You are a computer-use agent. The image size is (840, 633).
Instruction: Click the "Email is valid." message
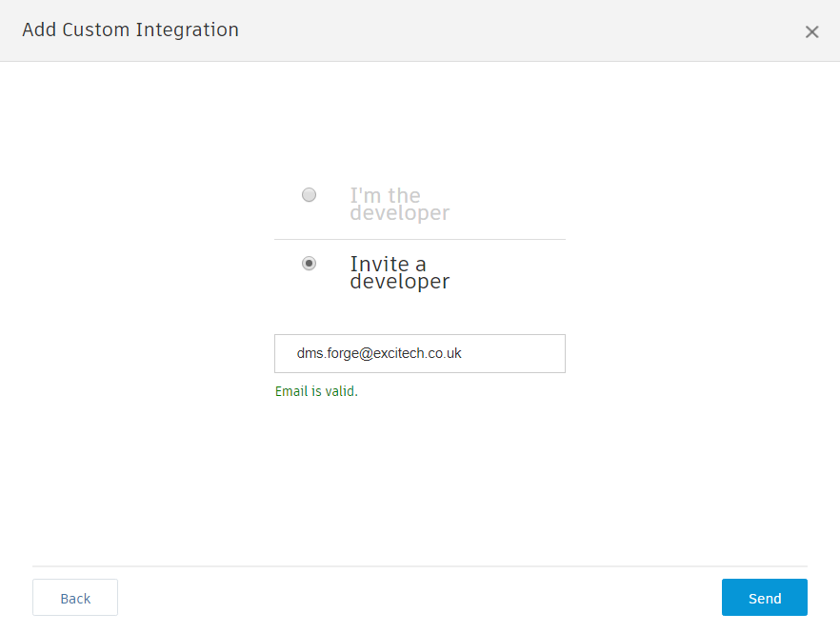pyautogui.click(x=316, y=391)
